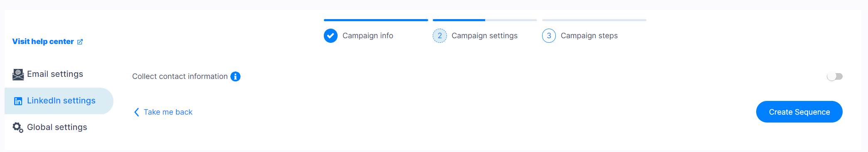Click the LinkedIn logo icon in sidebar
868x152 pixels.
coord(18,101)
